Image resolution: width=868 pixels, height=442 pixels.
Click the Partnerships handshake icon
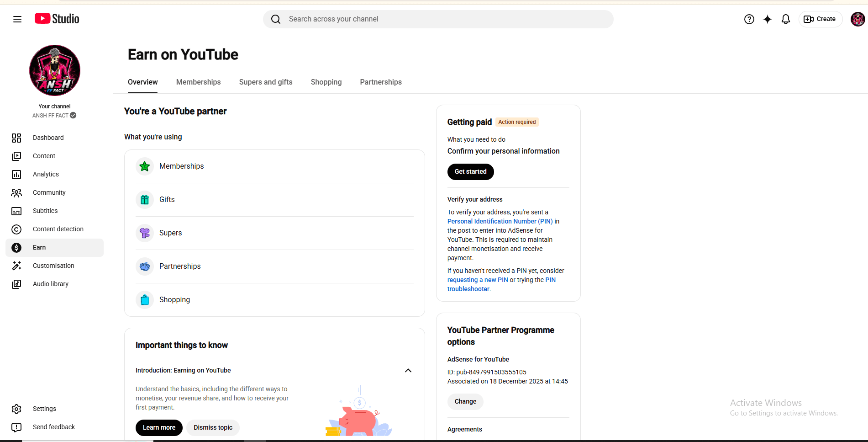coord(145,266)
